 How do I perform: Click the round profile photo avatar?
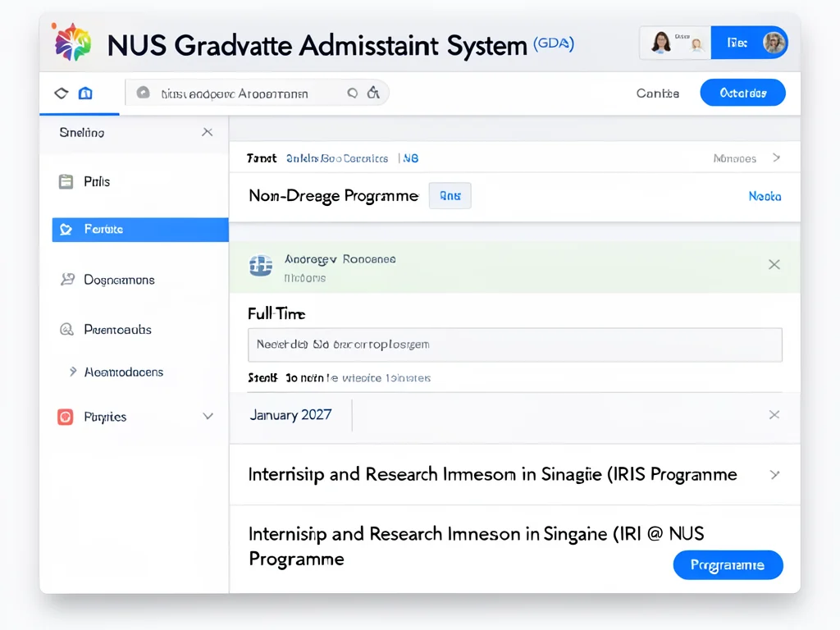click(774, 43)
